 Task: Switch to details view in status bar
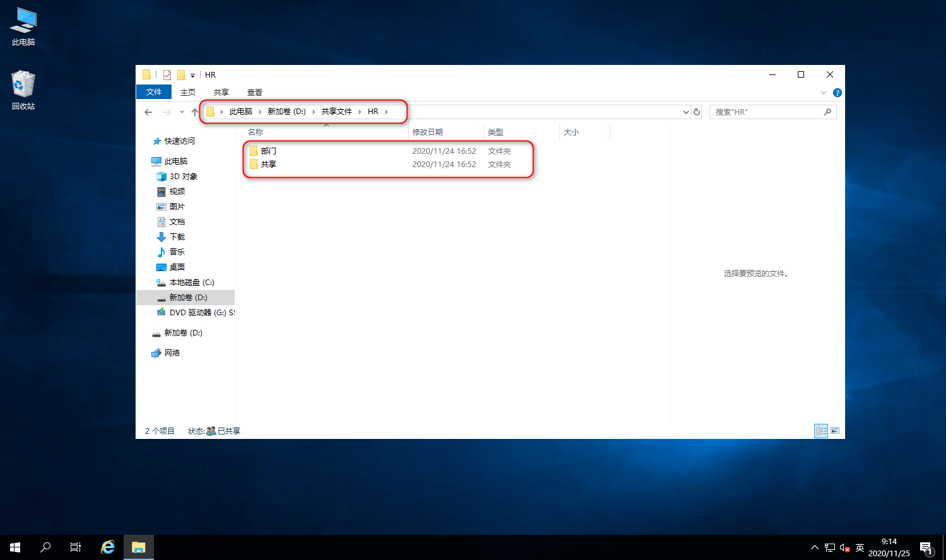click(821, 431)
